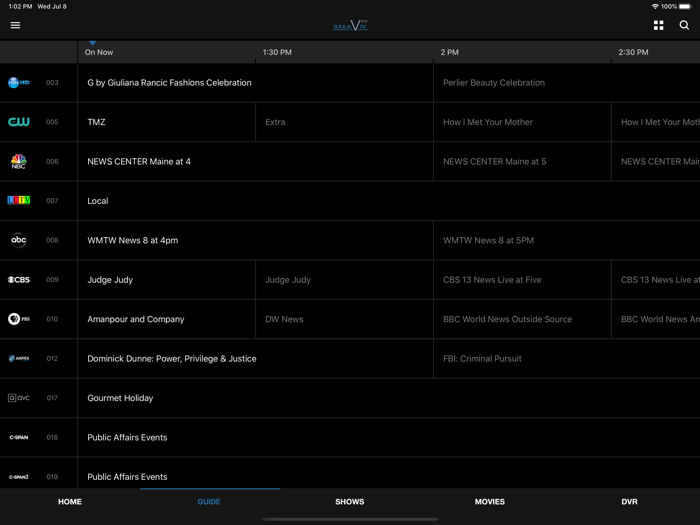This screenshot has width=700, height=525.
Task: Select the C-SPAN channel 018 logo
Action: [x=19, y=437]
